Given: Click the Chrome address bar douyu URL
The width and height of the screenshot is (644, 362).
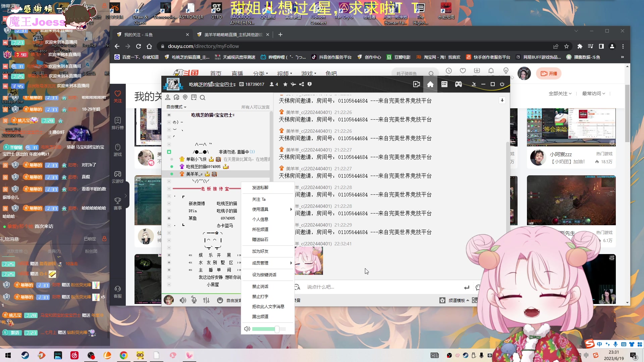Looking at the screenshot, I should click(x=203, y=46).
